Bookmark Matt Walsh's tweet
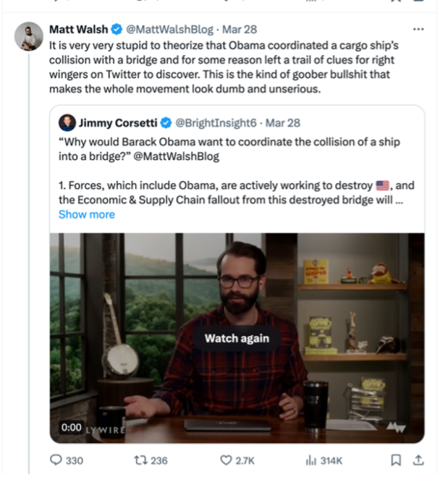 [396, 460]
